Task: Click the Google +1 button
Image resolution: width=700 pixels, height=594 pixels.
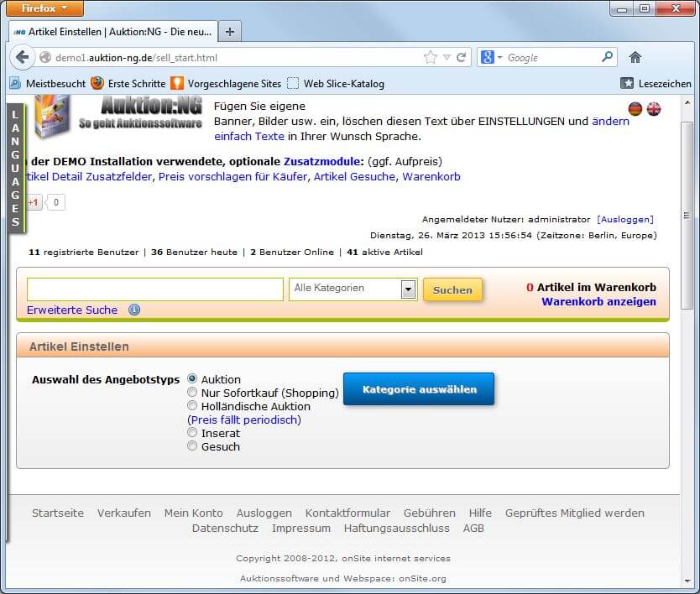Action: pos(34,202)
